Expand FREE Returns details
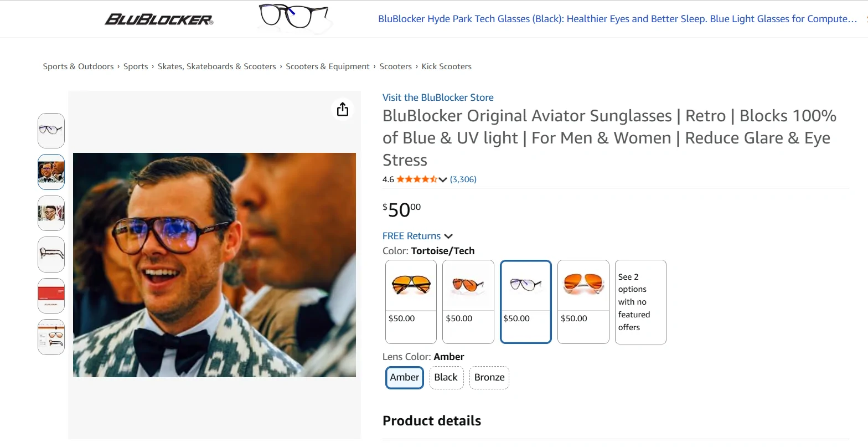 (417, 236)
